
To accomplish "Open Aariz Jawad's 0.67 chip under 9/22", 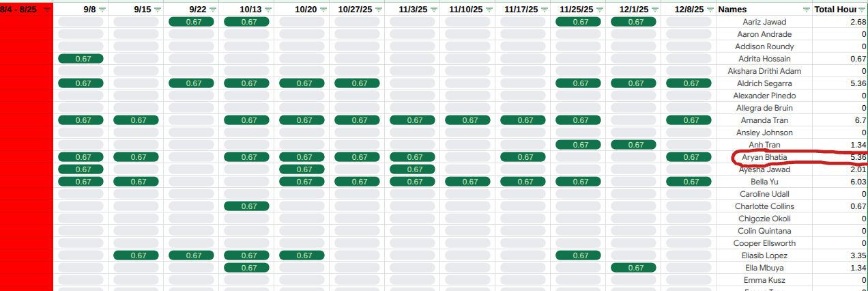I will 191,22.
